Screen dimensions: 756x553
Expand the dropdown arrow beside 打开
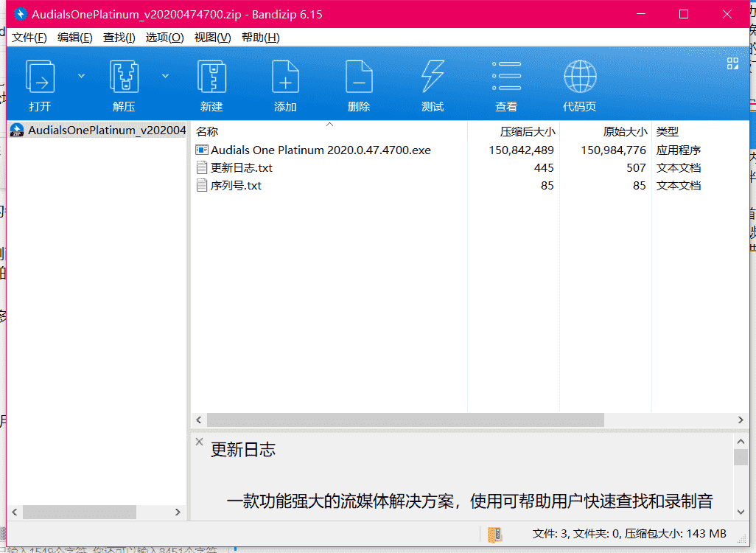(82, 76)
